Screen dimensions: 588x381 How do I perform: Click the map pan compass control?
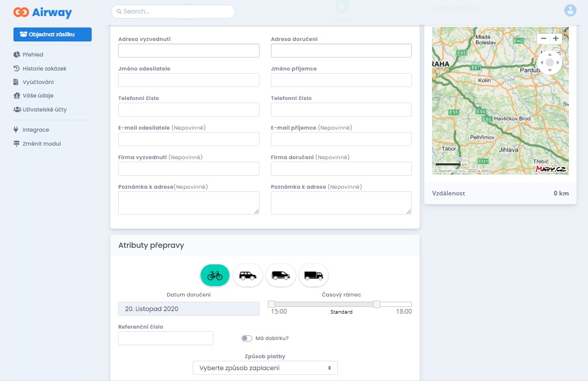pyautogui.click(x=550, y=63)
